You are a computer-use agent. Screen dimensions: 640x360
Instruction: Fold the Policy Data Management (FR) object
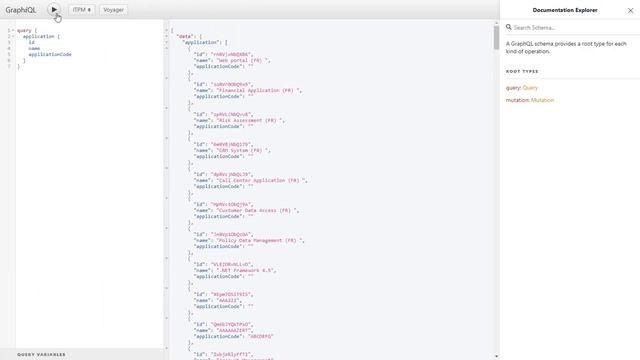167,228
